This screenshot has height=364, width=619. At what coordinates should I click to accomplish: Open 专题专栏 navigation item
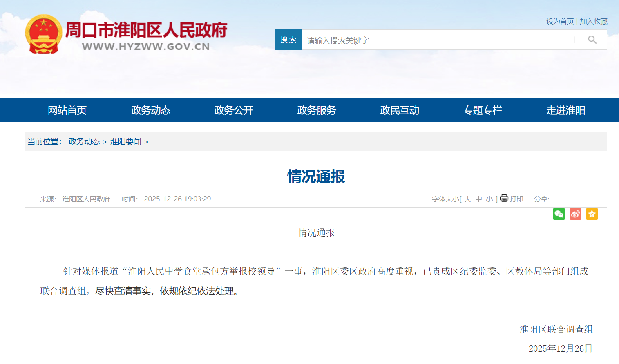pyautogui.click(x=483, y=110)
